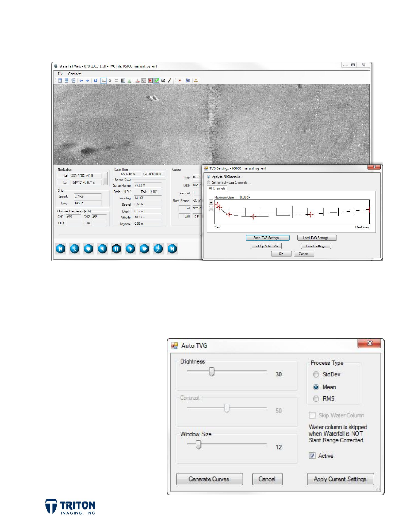Viewport: 411px width, 532px height.
Task: Click the play forward button
Action: [131, 249]
